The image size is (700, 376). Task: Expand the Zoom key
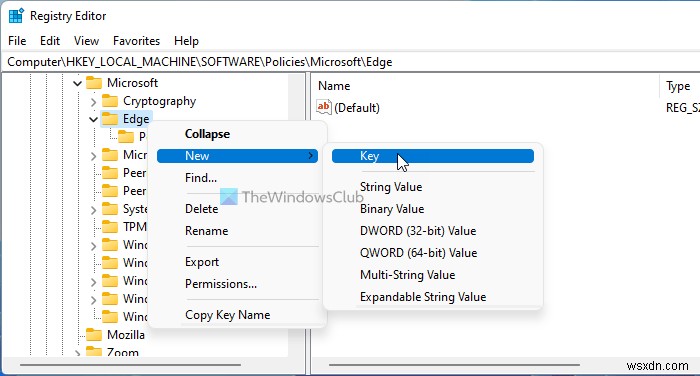pos(77,353)
